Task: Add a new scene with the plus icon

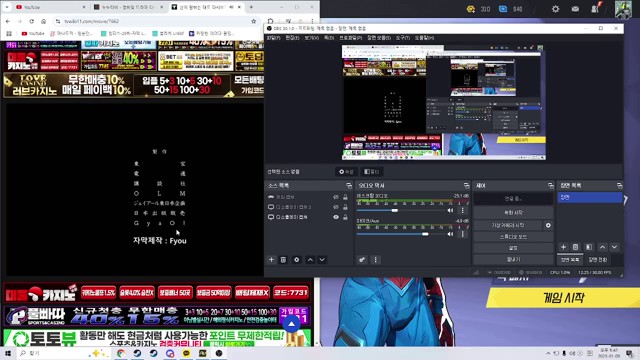Action: click(563, 247)
